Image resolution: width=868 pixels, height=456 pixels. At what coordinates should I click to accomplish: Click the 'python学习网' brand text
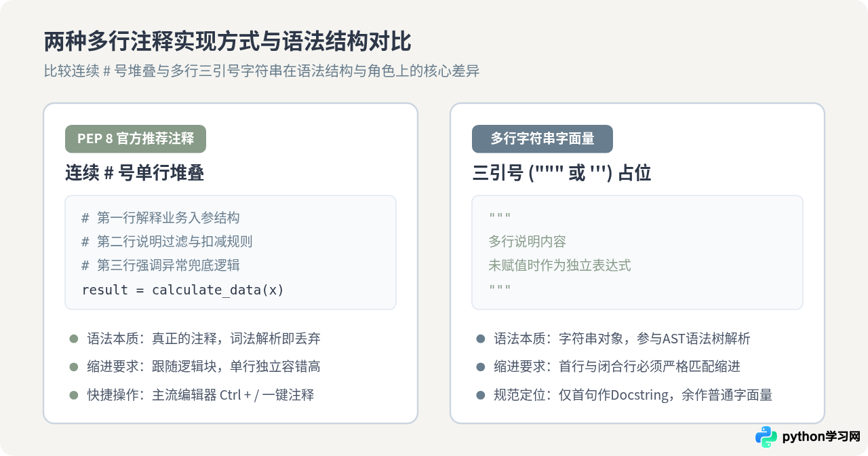click(x=821, y=437)
